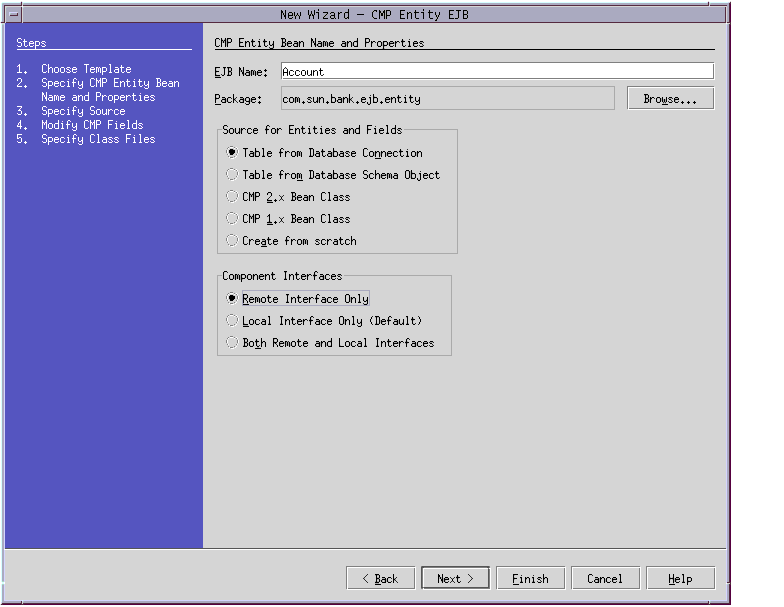Cancel the CMP Entity EJB wizard

click(x=606, y=578)
